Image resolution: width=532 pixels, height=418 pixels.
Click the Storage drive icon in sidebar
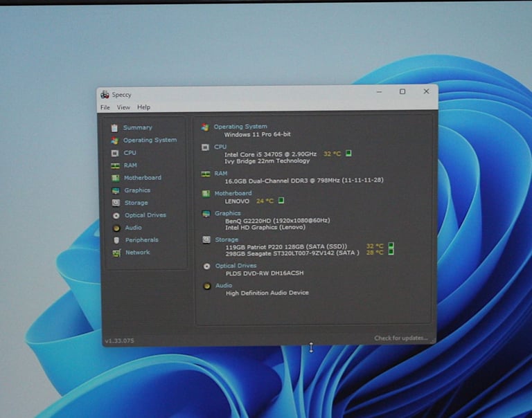click(x=116, y=203)
